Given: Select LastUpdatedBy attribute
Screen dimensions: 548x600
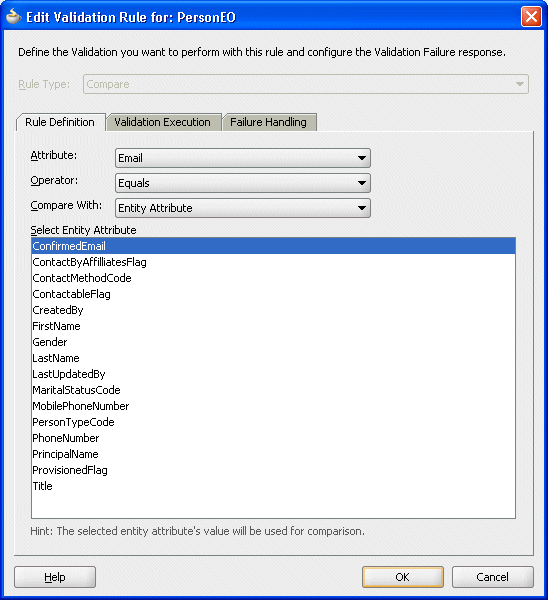Looking at the screenshot, I should 273,374.
